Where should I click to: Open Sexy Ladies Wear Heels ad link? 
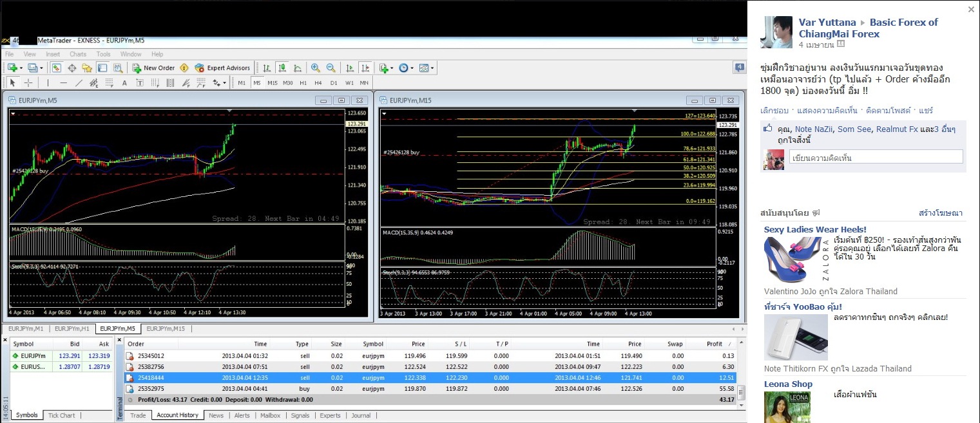pyautogui.click(x=815, y=229)
